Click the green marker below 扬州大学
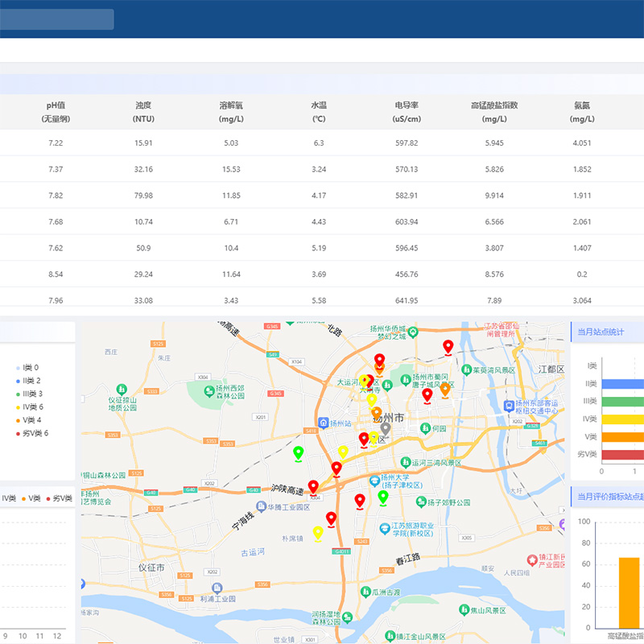 pos(383,497)
